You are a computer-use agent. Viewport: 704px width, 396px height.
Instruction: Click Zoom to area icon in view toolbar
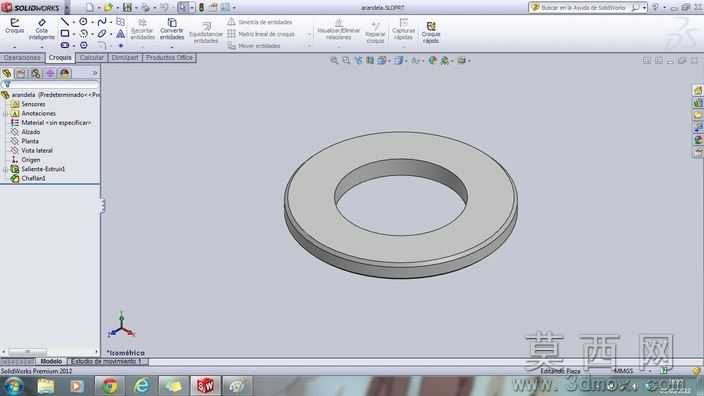(x=346, y=60)
